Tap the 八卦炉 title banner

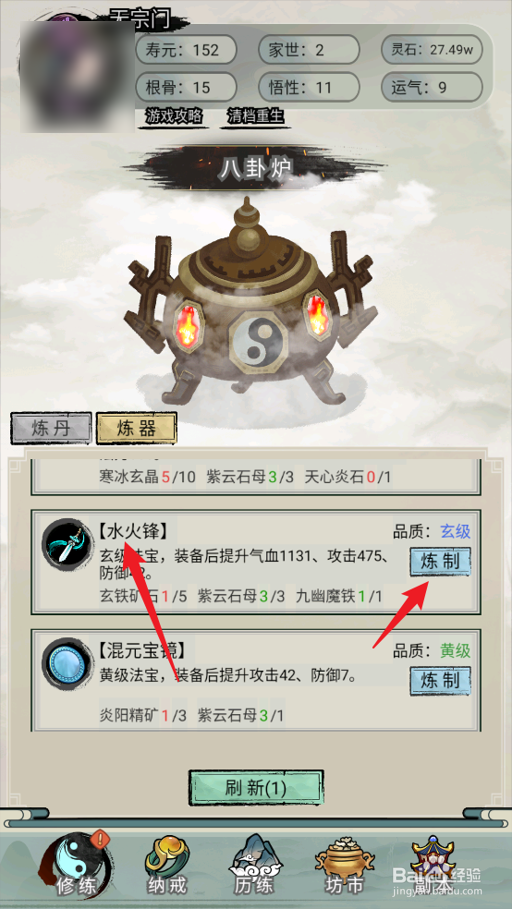[256, 168]
